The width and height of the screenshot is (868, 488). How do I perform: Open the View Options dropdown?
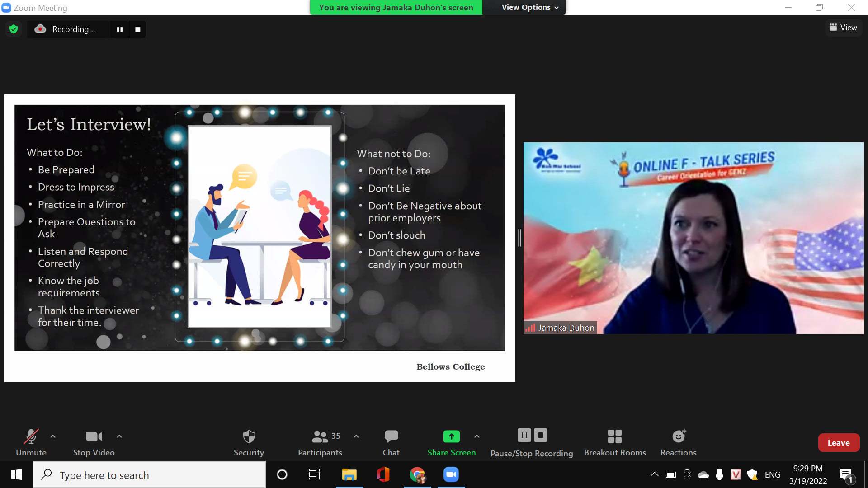pyautogui.click(x=530, y=7)
